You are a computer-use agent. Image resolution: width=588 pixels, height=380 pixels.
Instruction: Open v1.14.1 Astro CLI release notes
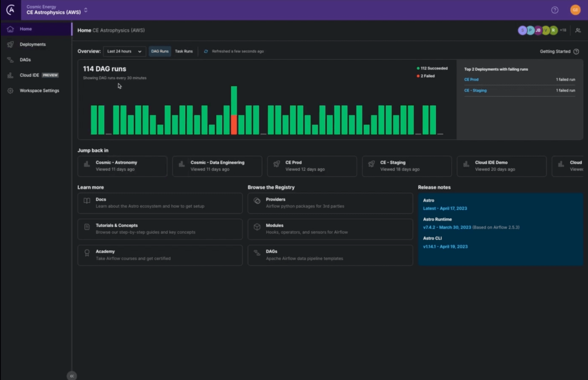point(445,247)
